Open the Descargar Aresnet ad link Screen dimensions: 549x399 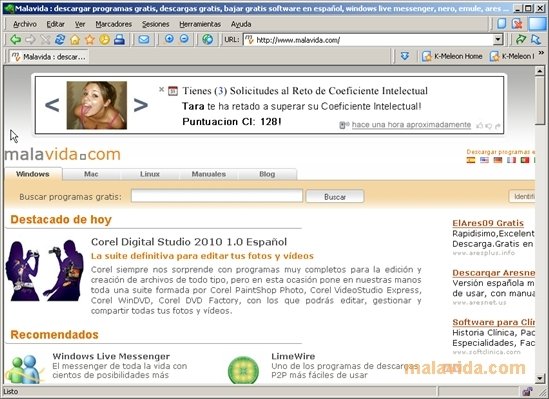[x=493, y=273]
